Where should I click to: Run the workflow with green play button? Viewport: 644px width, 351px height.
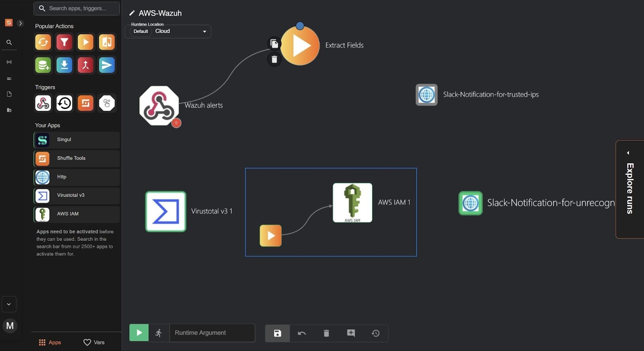click(x=139, y=333)
